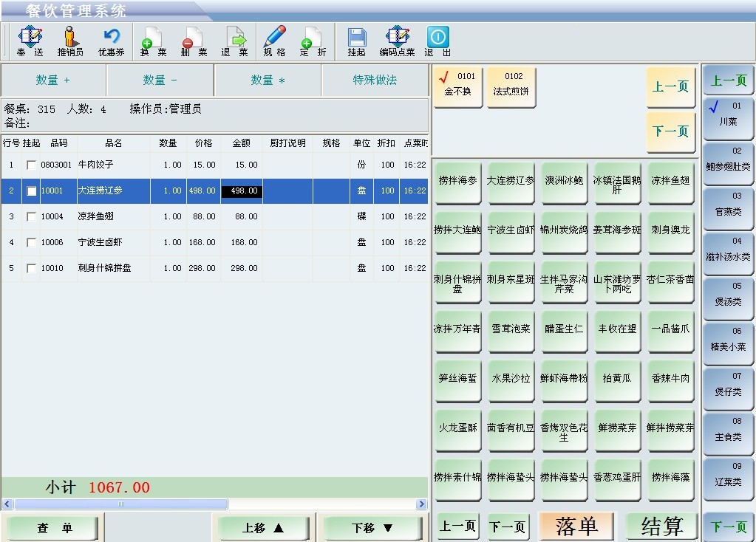This screenshot has width=756, height=542.
Task: Click the 退出 exit icon
Action: 437,41
